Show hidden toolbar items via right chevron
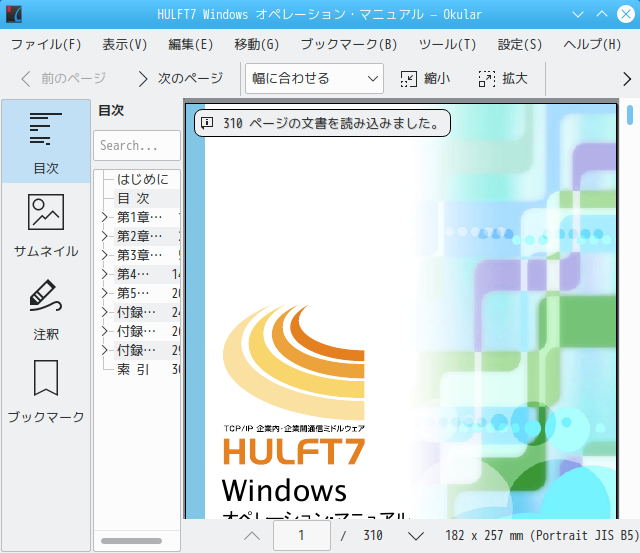 point(627,79)
